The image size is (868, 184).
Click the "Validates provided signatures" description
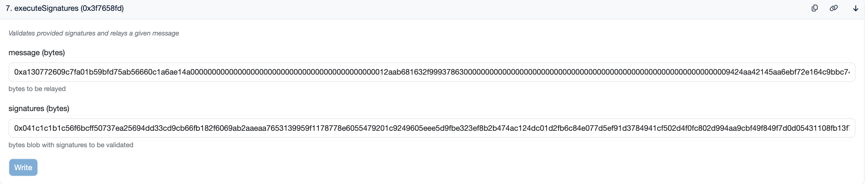93,34
